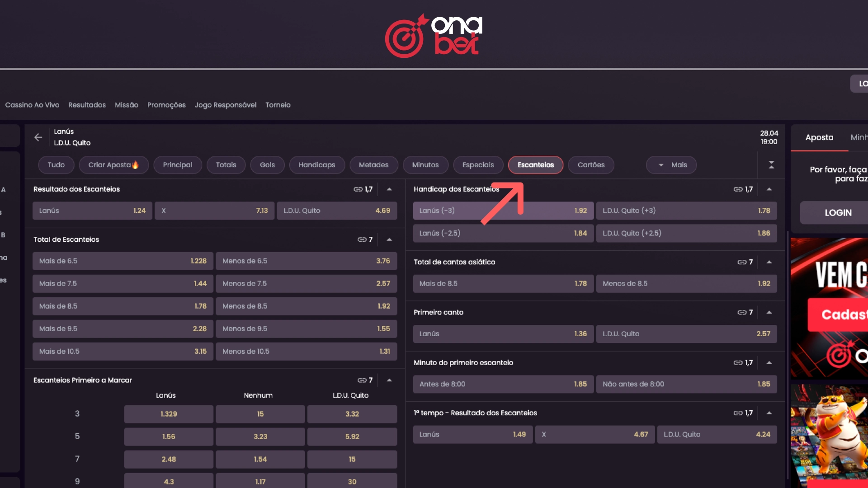
Task: Select Nenhum 3.23 in row 5
Action: [260, 437]
